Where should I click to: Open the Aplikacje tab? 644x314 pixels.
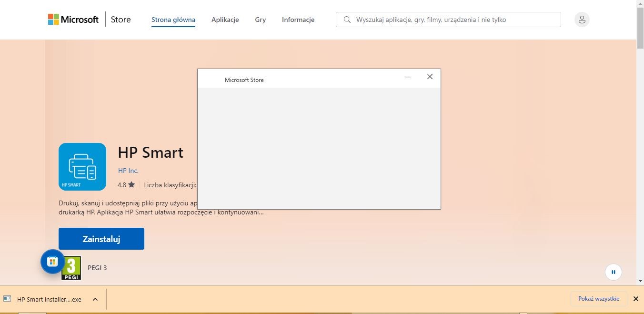tap(225, 20)
